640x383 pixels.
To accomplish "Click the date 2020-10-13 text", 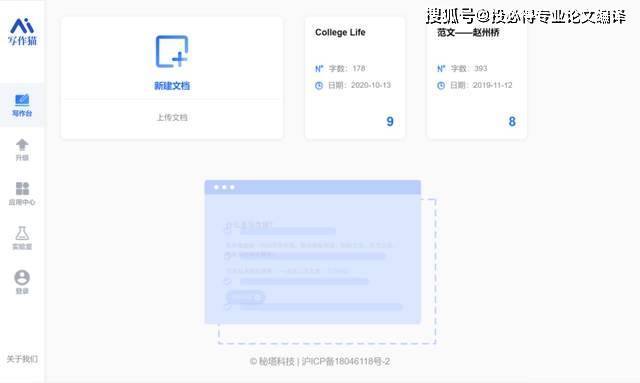I will point(371,85).
